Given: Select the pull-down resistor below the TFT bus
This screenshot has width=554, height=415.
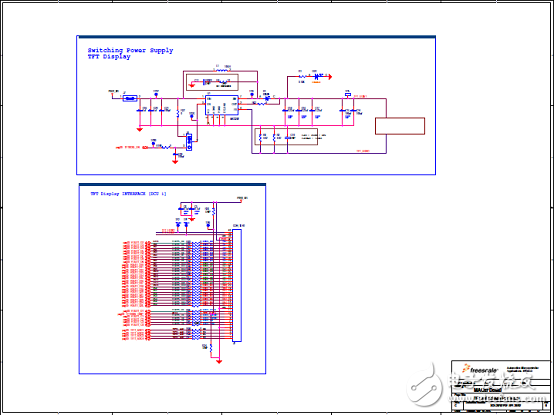Looking at the screenshot, I should [210, 348].
